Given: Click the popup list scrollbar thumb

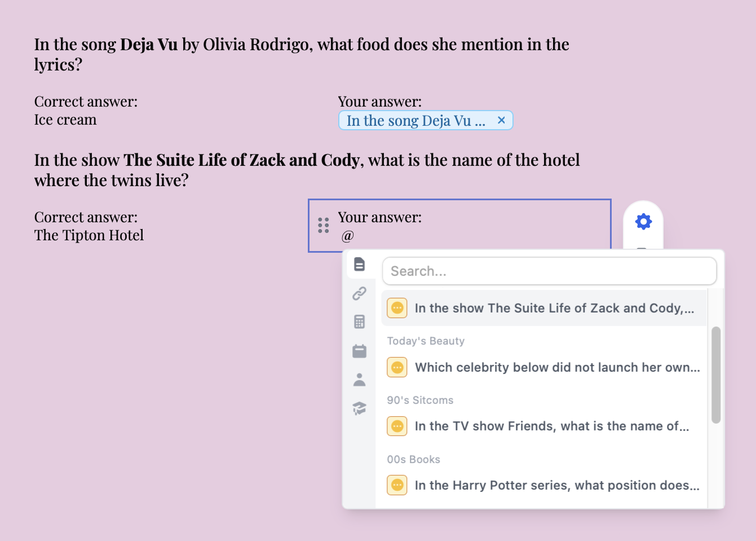Looking at the screenshot, I should (716, 375).
